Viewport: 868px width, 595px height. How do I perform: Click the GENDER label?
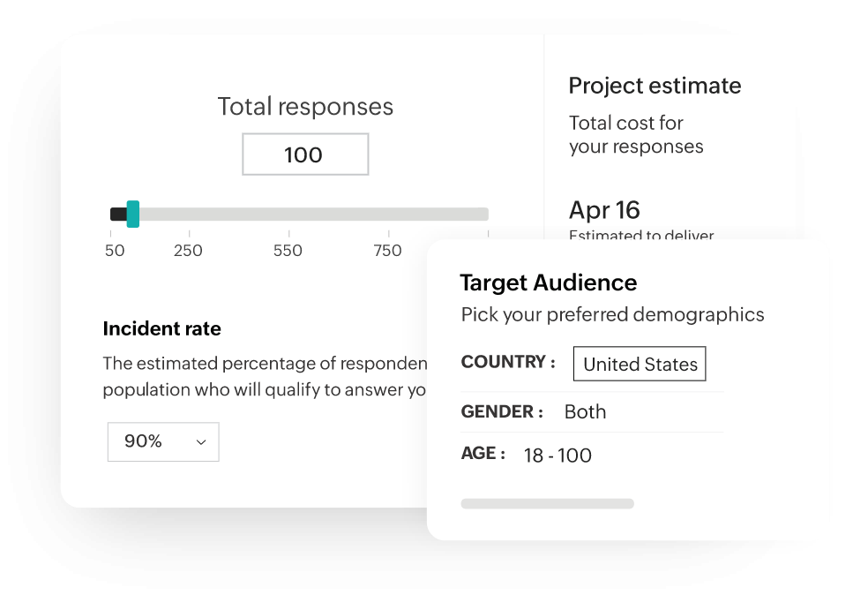tap(502, 411)
